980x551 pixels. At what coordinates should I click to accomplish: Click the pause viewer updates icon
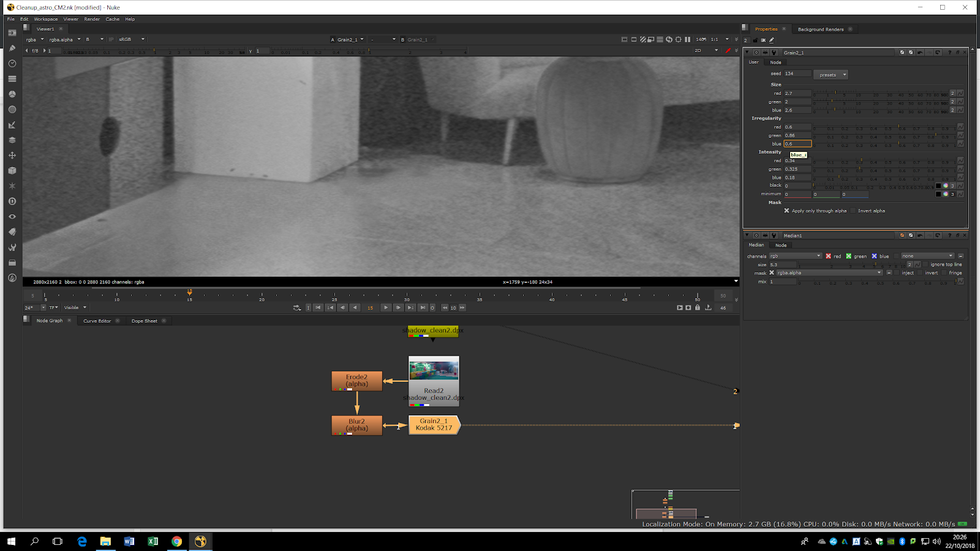point(687,40)
